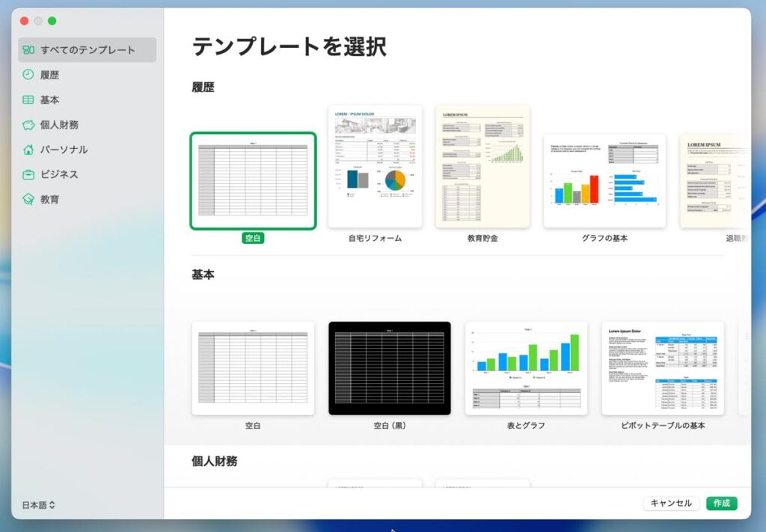This screenshot has height=532, width=766.
Task: Click the house icon for パーソナル
Action: (x=28, y=150)
